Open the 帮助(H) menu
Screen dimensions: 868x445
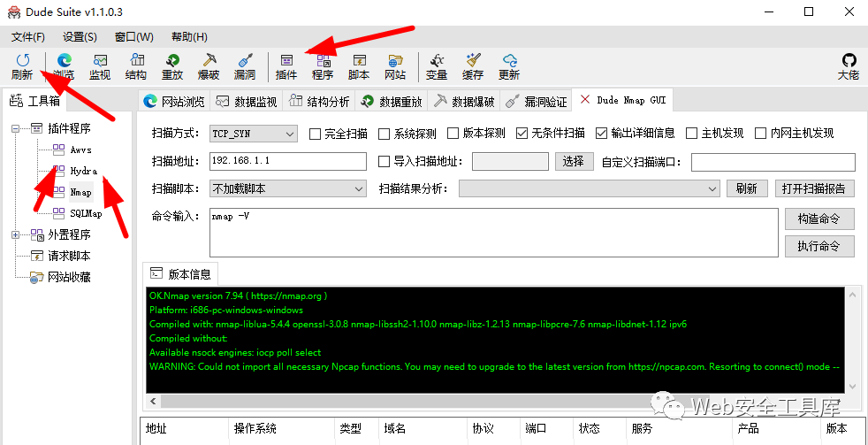point(189,37)
